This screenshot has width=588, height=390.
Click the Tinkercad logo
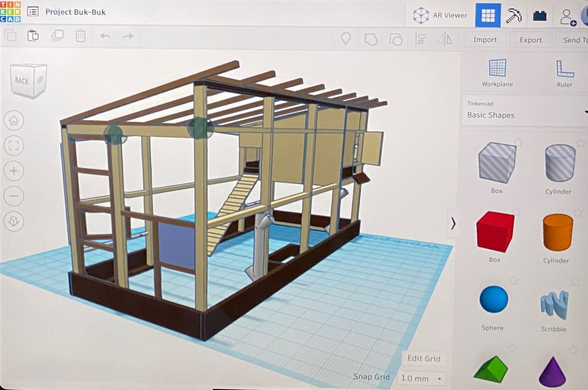tap(11, 12)
